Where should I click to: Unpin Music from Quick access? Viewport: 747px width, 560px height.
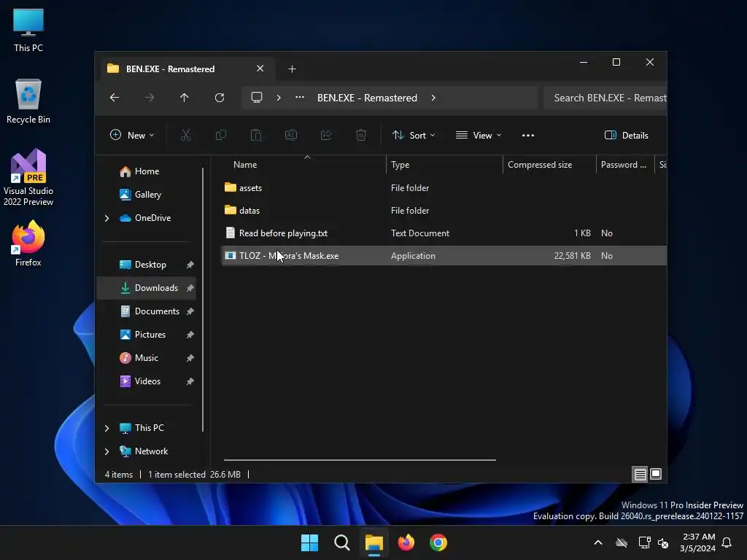point(190,358)
